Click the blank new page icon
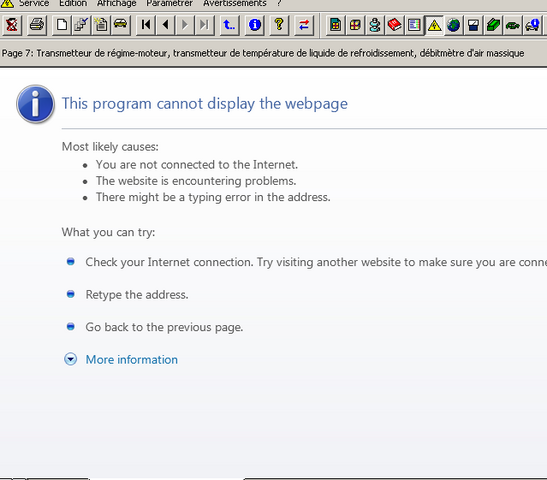Image resolution: width=547 pixels, height=480 pixels. point(62,25)
